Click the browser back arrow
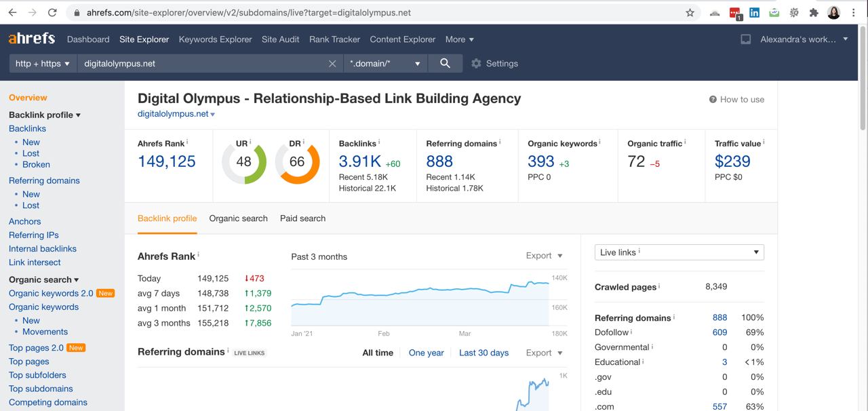Image resolution: width=868 pixels, height=411 pixels. pyautogui.click(x=12, y=12)
